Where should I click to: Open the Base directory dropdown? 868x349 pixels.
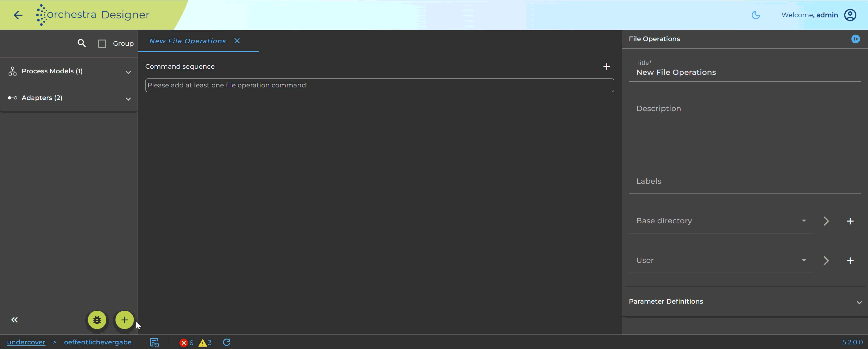tap(721, 221)
